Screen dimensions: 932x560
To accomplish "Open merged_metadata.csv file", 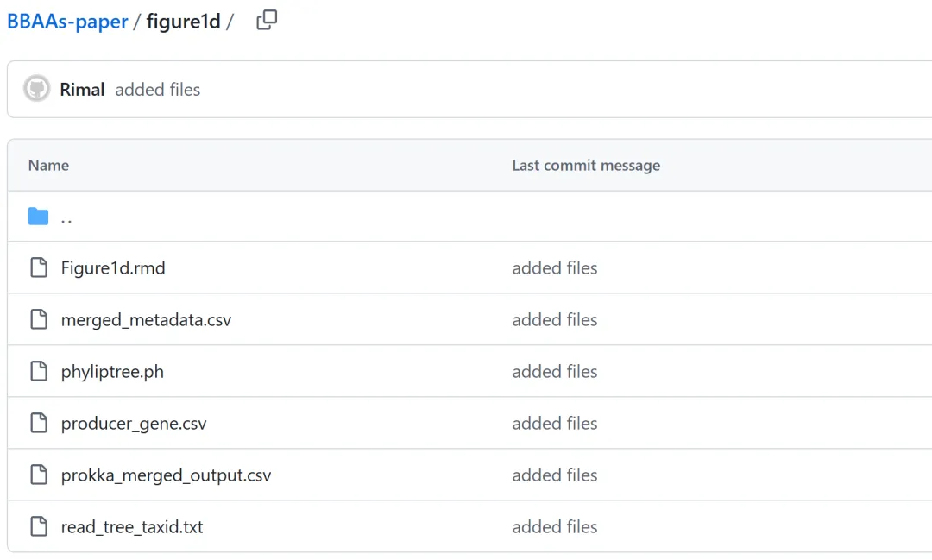I will (146, 320).
